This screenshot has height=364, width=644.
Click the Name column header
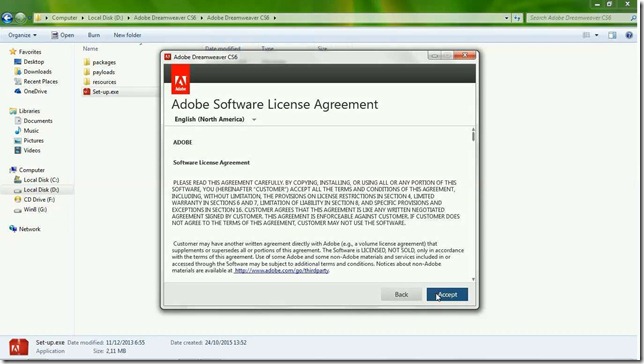[x=90, y=48]
